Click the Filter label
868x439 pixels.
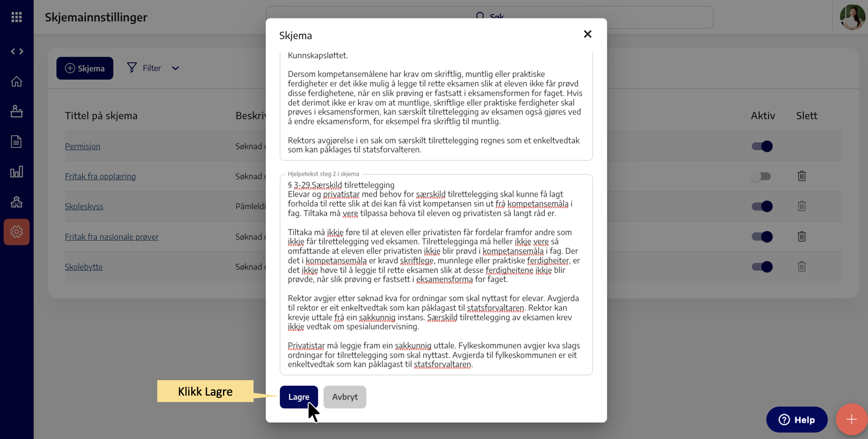point(152,68)
